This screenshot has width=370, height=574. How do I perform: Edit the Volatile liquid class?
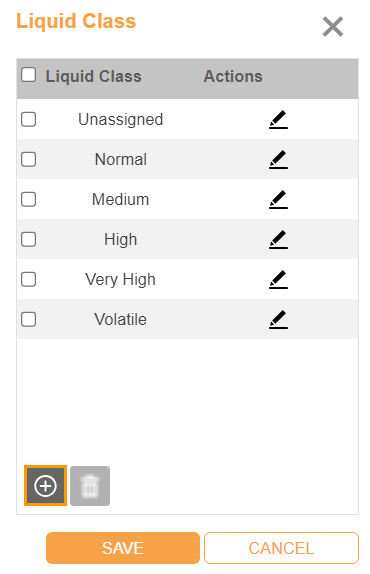[278, 319]
